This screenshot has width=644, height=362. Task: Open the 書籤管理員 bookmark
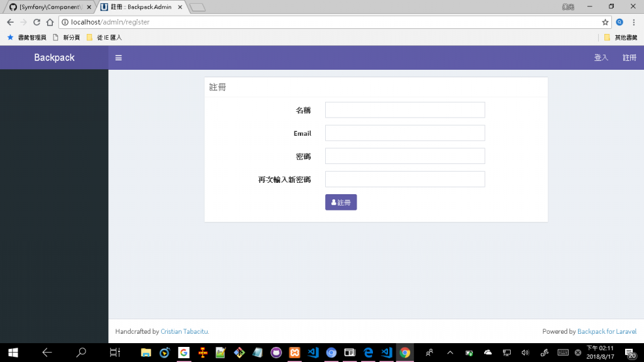pyautogui.click(x=26, y=37)
